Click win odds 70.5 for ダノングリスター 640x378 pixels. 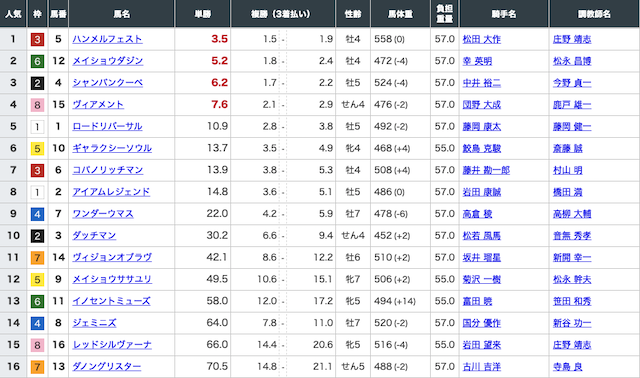(x=217, y=367)
